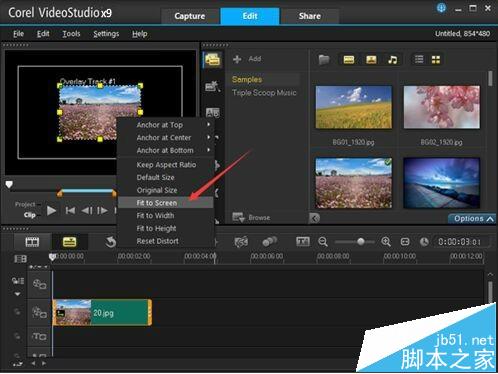This screenshot has height=374, width=498.
Task: Show photos filter in library toolbar
Action: tap(371, 60)
